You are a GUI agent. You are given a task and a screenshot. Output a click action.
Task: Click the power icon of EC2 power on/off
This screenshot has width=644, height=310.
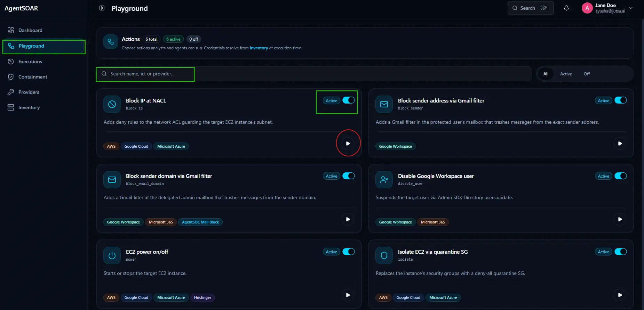point(112,255)
